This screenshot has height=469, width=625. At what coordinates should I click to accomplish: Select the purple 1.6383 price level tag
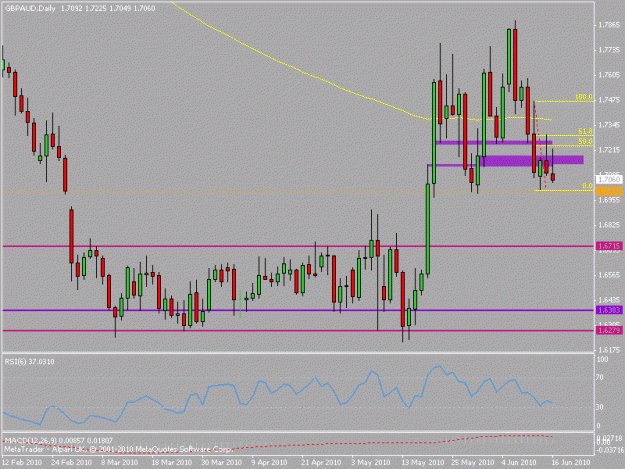(x=609, y=310)
